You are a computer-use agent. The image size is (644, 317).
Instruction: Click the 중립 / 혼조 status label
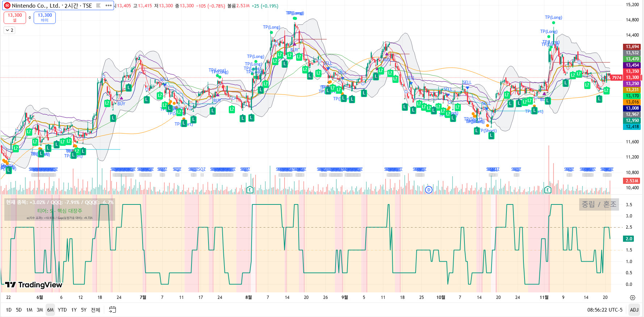coord(599,204)
